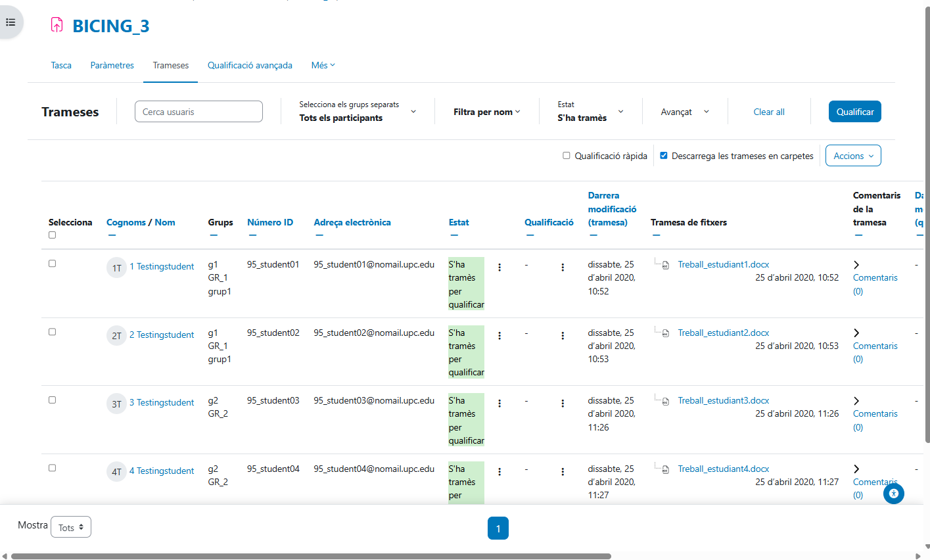This screenshot has width=930, height=560.
Task: Open status actions menu for 1 Testingstudent
Action: (x=500, y=268)
